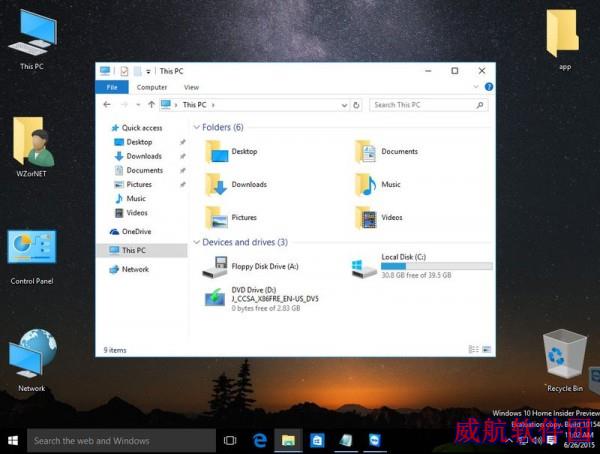Viewport: 600px width, 454px height.
Task: Click the Search the web and Windows box
Action: (x=121, y=441)
